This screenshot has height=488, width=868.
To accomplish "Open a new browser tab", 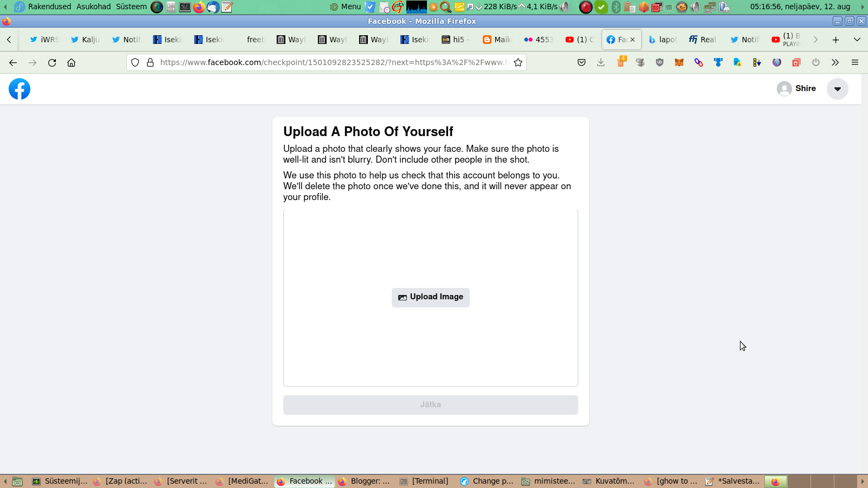I will (x=836, y=40).
